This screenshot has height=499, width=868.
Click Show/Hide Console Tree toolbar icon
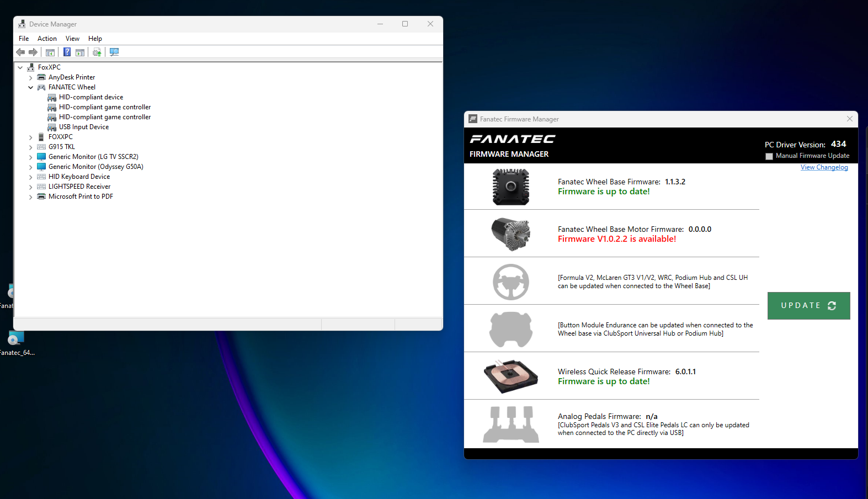(50, 52)
